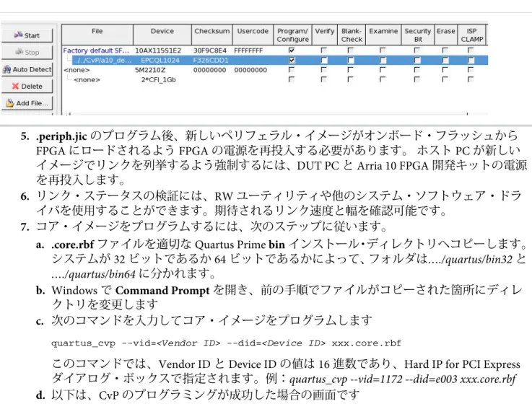
Task: Click the quartus_cvp command line text
Action: [227, 343]
